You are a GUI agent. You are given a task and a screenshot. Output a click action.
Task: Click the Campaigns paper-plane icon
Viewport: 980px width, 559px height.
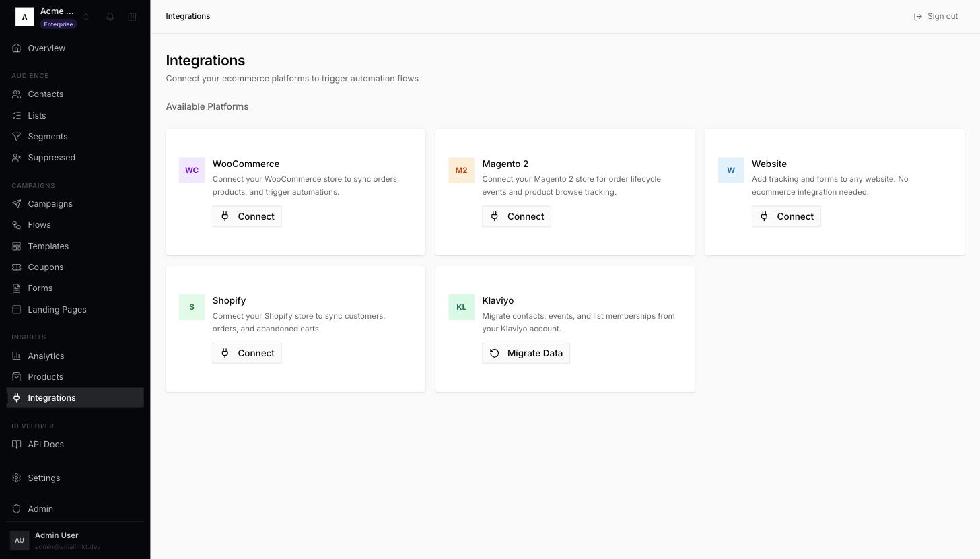17,204
